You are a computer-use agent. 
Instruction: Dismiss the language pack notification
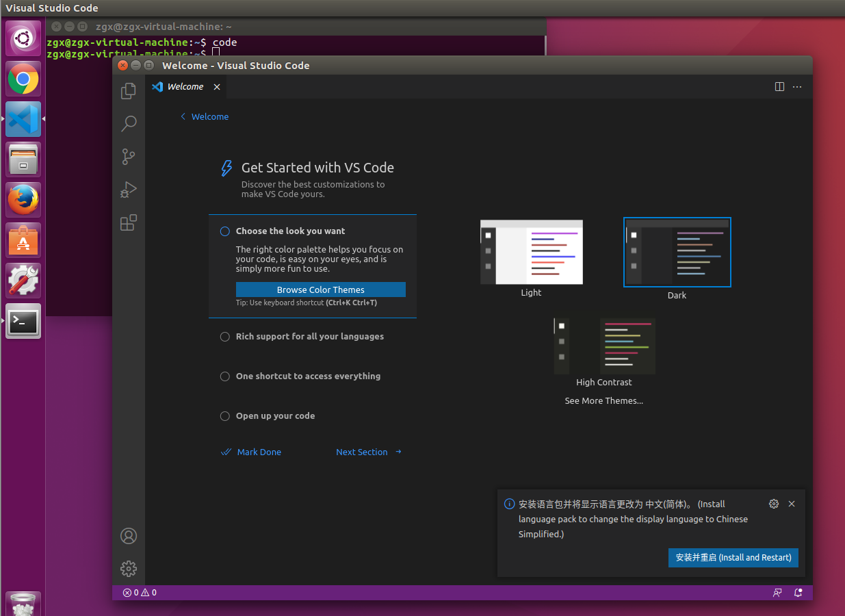pos(792,504)
